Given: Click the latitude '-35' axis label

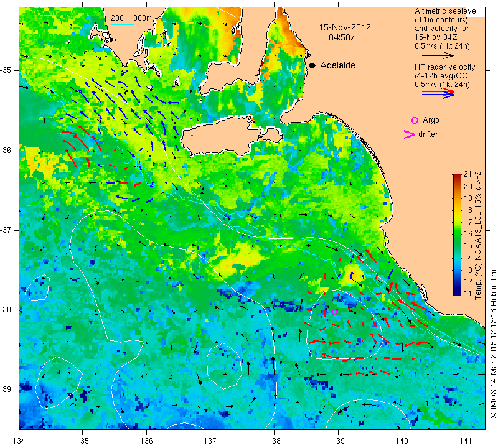Looking at the screenshot, I should pyautogui.click(x=6, y=70).
